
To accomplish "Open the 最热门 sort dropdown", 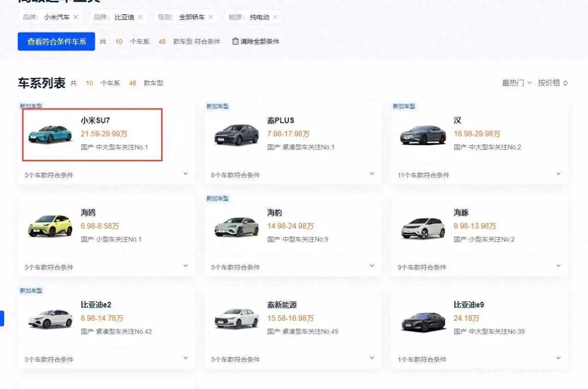I will point(517,83).
